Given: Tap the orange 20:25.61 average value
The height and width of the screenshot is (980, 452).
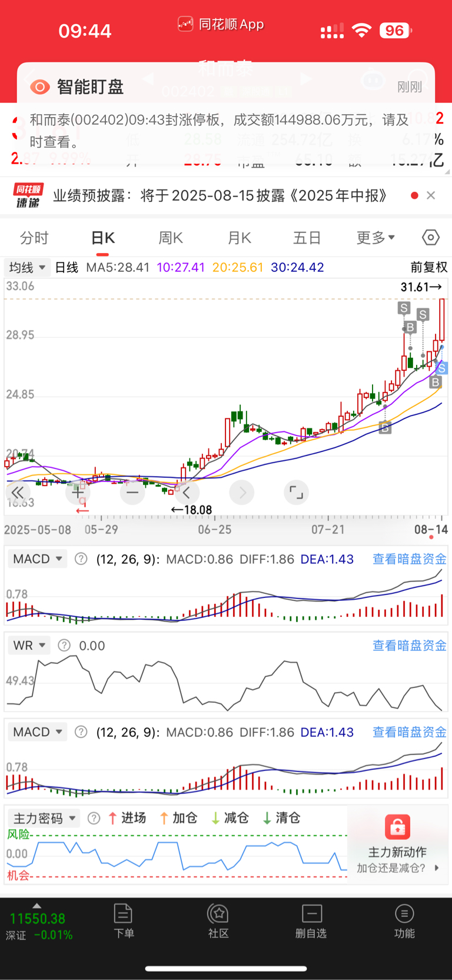Looking at the screenshot, I should [x=238, y=267].
